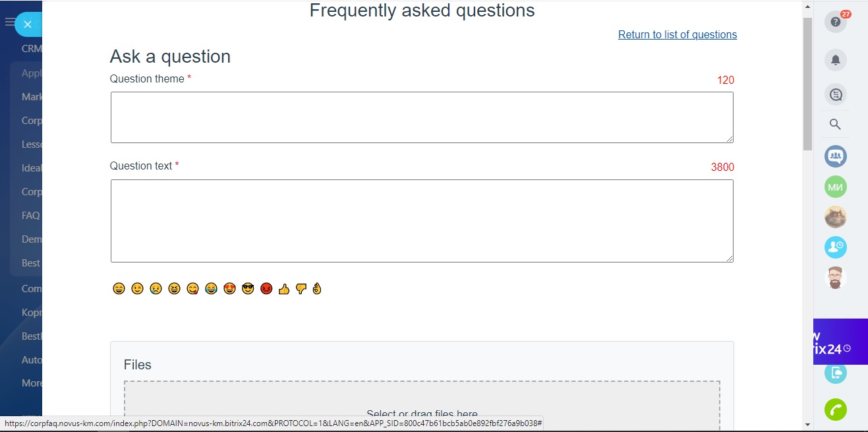Insert the crying sad face emoji
868x432 pixels.
156,289
